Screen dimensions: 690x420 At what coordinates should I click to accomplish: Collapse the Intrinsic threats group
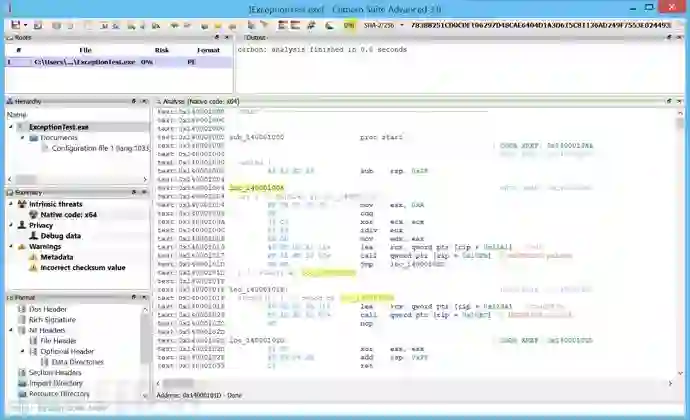[x=11, y=204]
